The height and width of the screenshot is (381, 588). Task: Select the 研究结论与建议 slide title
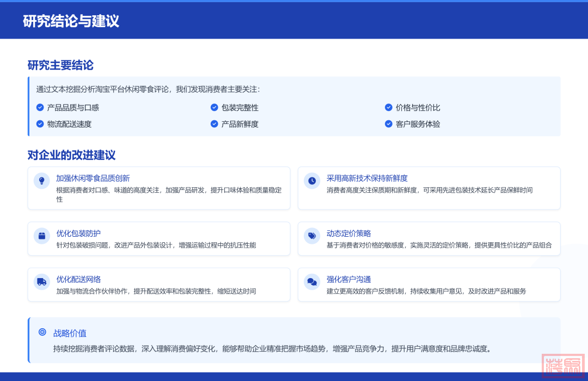[x=71, y=21]
